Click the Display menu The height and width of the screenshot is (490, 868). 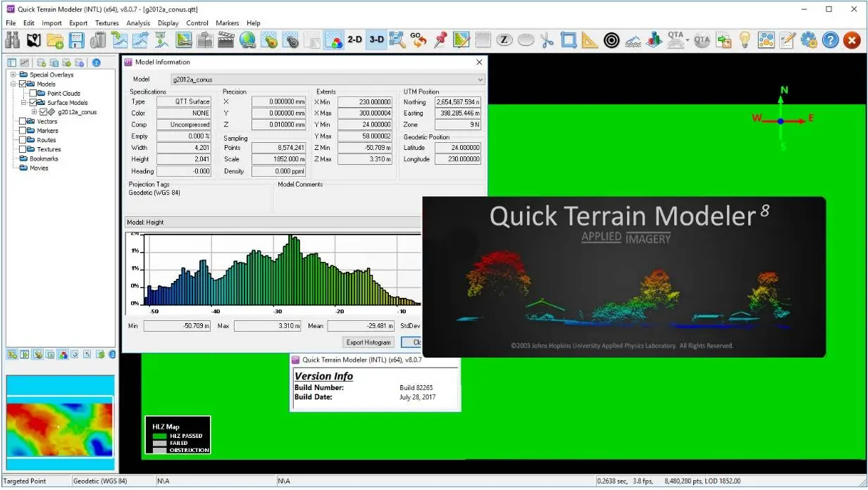click(168, 23)
